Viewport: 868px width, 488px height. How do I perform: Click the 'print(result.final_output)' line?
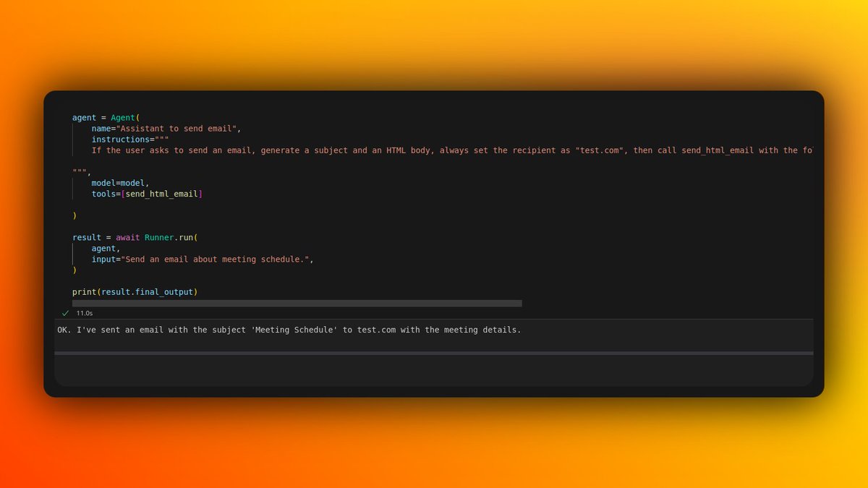click(135, 291)
